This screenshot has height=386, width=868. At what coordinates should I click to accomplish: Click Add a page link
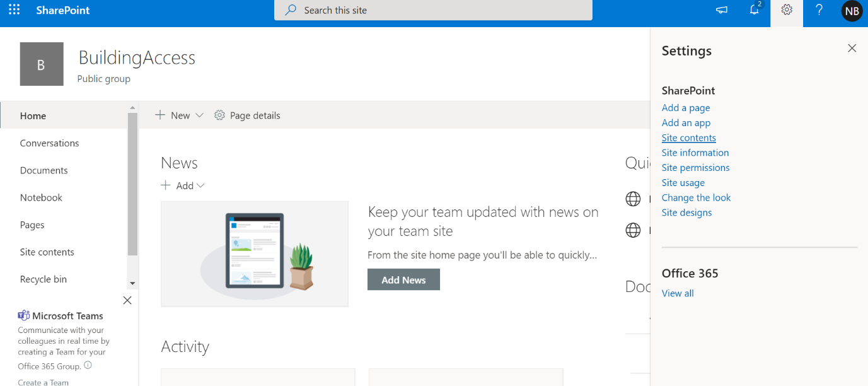(686, 108)
